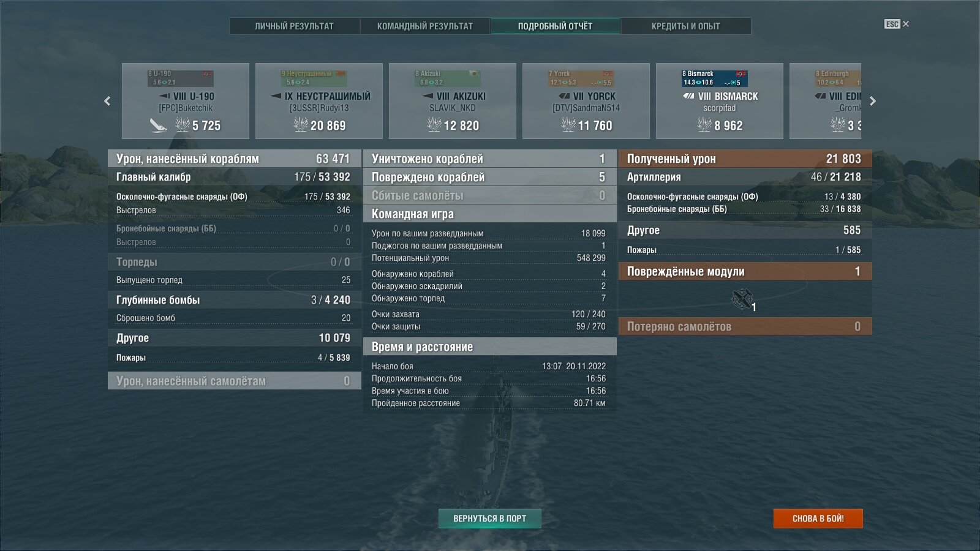The image size is (980, 551).
Task: Click the Начало боя date row
Action: pos(489,366)
